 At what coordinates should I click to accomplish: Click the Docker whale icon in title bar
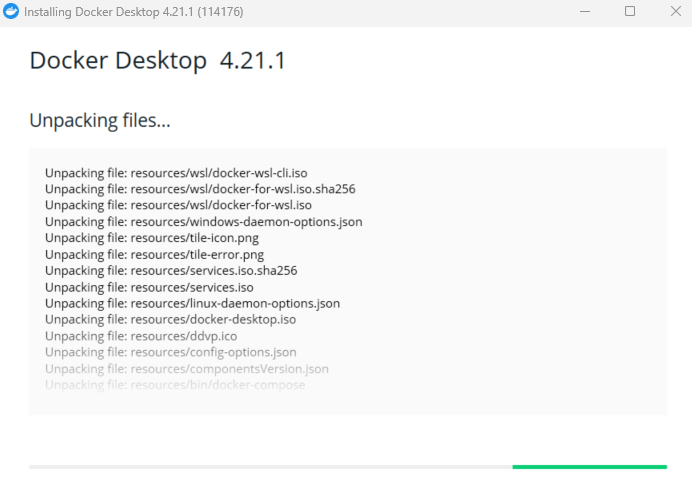pos(11,11)
